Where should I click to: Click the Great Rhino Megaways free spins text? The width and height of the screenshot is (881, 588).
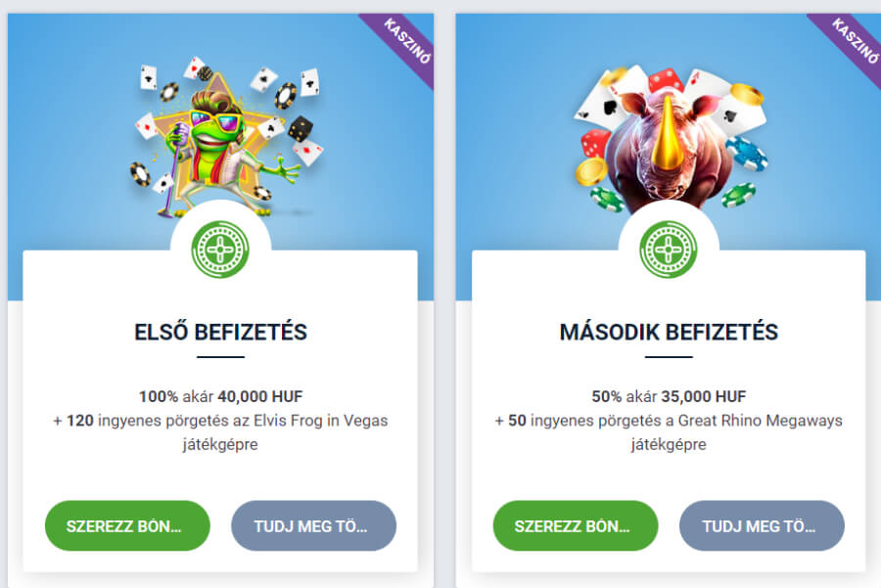click(669, 431)
